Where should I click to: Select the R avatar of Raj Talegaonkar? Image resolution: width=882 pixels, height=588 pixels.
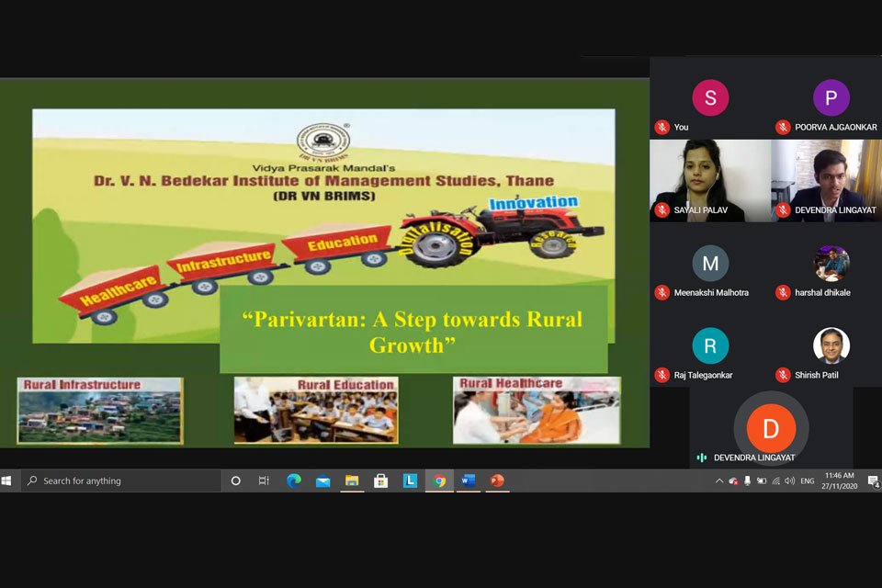(x=710, y=345)
